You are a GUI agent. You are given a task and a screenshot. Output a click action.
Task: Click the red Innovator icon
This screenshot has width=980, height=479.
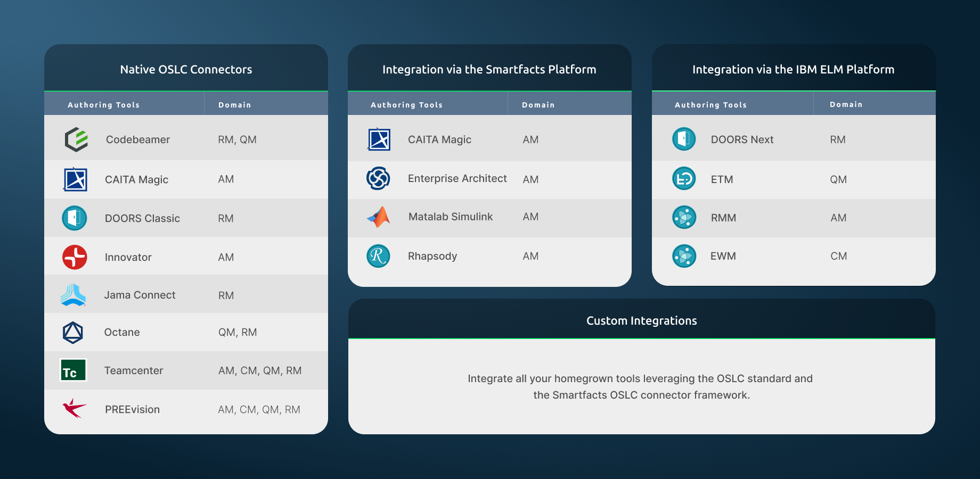point(75,257)
